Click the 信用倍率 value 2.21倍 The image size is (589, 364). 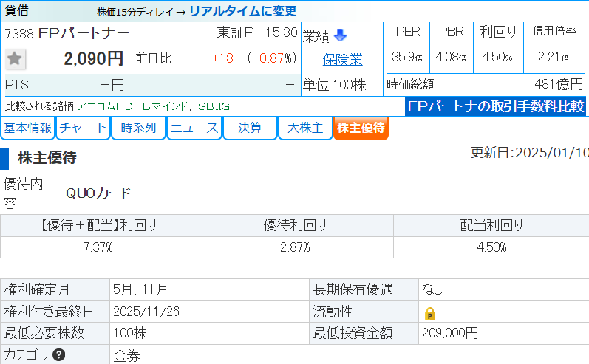554,57
